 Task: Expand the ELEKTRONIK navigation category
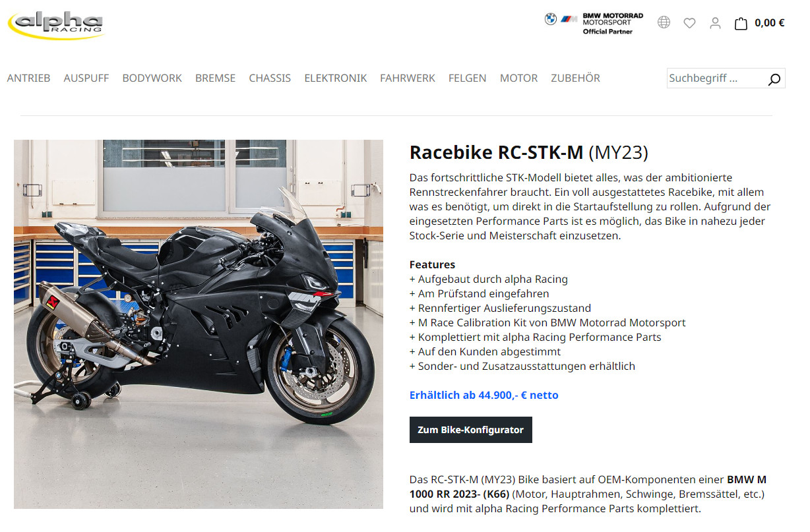(x=335, y=78)
